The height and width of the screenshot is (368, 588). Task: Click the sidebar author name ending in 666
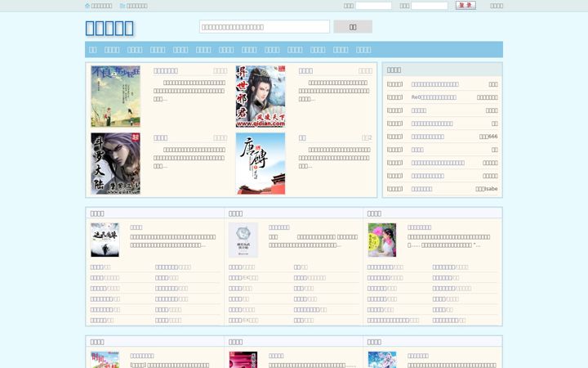coord(488,137)
